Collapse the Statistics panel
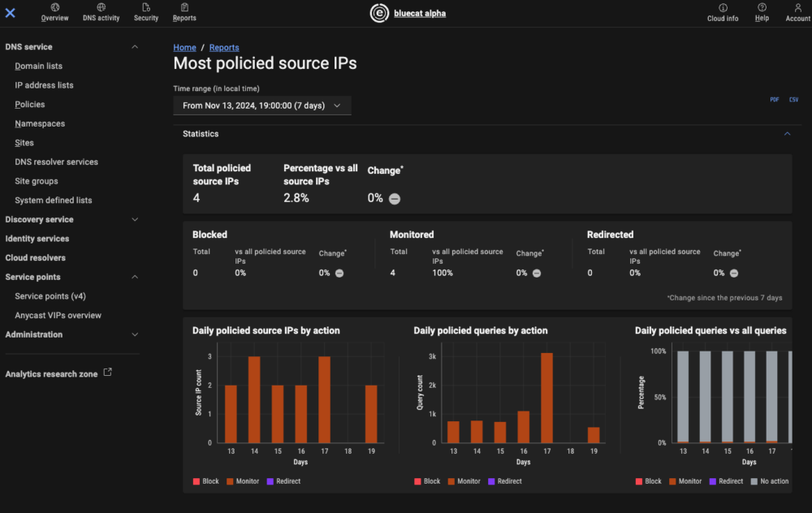This screenshot has height=513, width=812. point(786,133)
